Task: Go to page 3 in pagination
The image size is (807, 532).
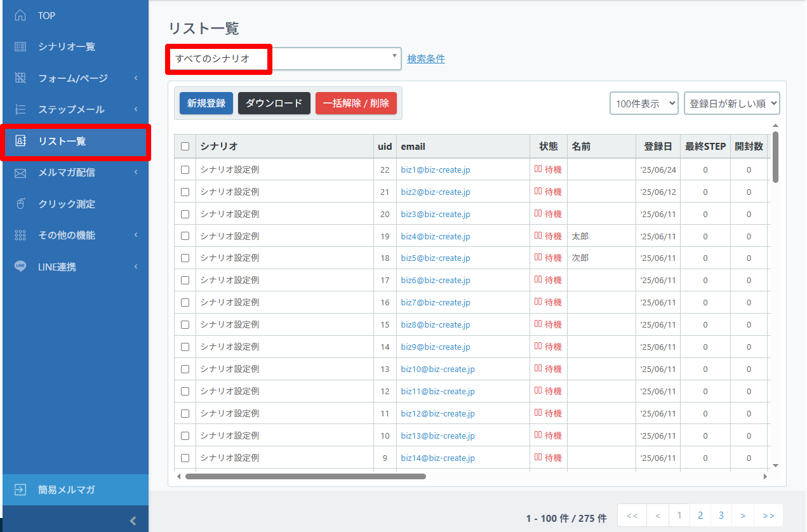Action: (721, 515)
